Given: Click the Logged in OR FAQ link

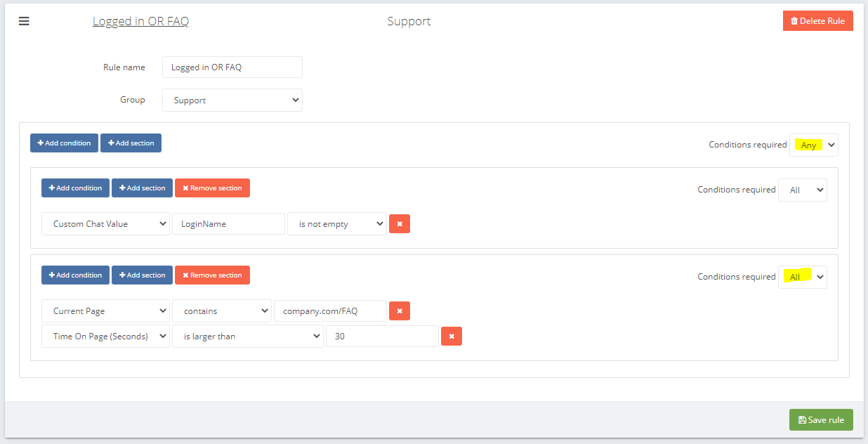Looking at the screenshot, I should tap(140, 21).
